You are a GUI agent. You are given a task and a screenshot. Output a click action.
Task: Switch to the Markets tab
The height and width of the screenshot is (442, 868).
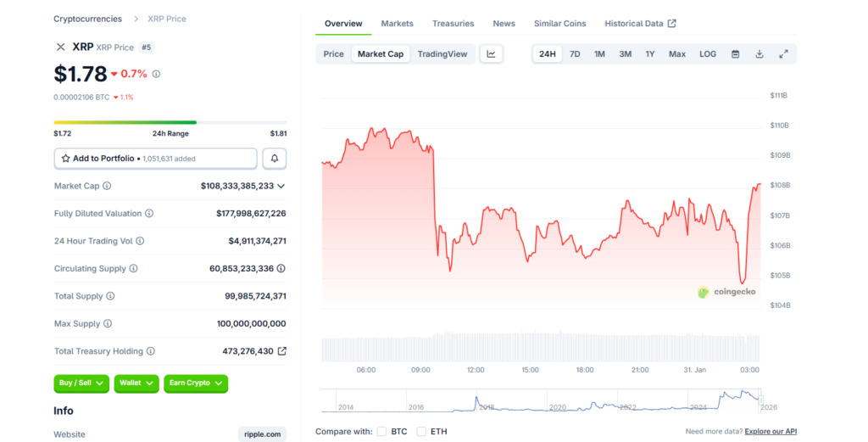coord(397,24)
